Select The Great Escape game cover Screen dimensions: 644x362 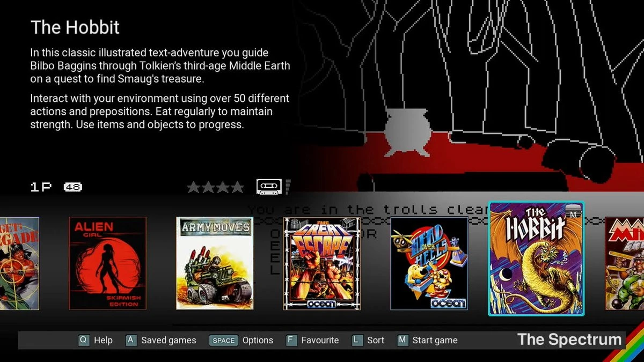(x=322, y=263)
